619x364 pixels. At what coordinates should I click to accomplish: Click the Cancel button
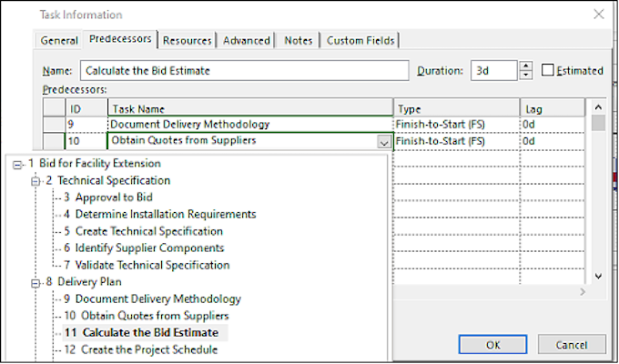(x=572, y=345)
